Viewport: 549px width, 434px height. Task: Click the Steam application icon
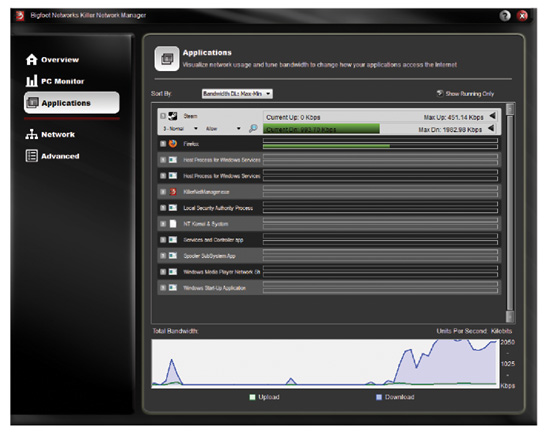click(x=173, y=116)
